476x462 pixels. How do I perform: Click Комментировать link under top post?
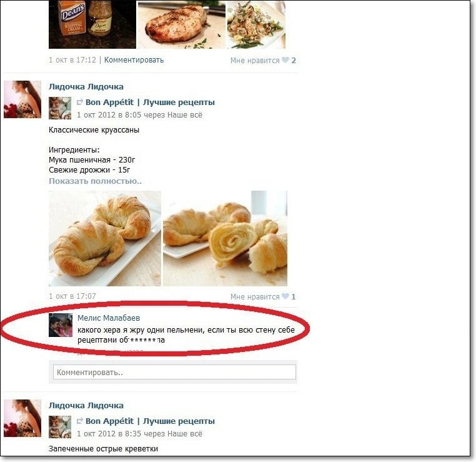point(134,60)
